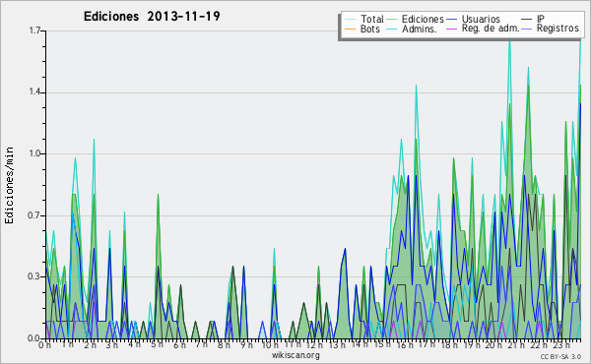Click the 1.7 y-axis value
The width and height of the screenshot is (591, 364).
(x=34, y=30)
